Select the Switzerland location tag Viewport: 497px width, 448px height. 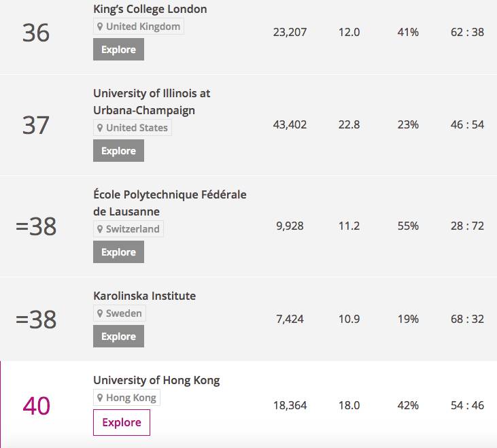click(128, 229)
